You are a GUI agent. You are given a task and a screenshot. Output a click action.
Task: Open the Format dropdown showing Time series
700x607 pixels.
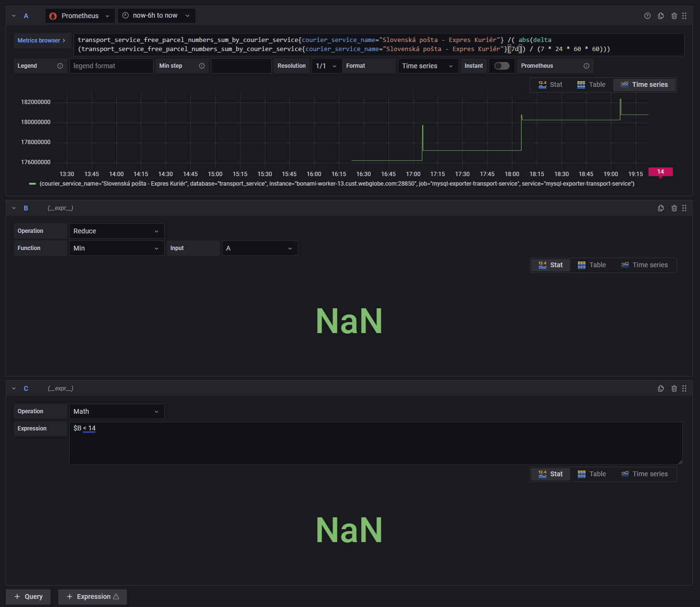tap(428, 66)
